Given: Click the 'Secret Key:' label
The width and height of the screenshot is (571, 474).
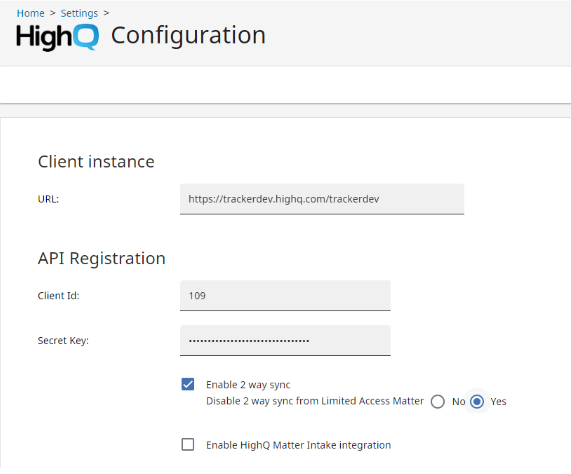Looking at the screenshot, I should (63, 341).
